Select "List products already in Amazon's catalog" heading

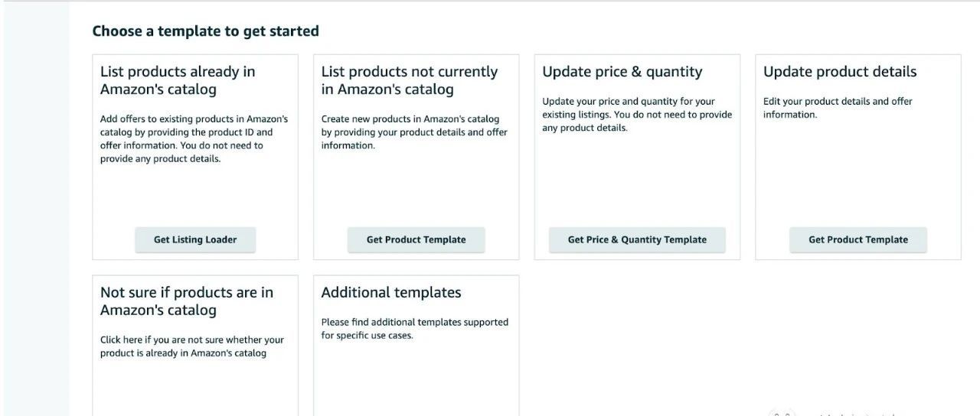click(178, 80)
